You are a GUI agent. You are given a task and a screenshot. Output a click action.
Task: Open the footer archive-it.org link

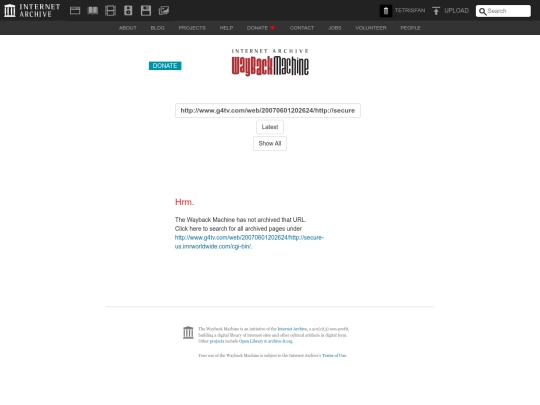point(280,341)
